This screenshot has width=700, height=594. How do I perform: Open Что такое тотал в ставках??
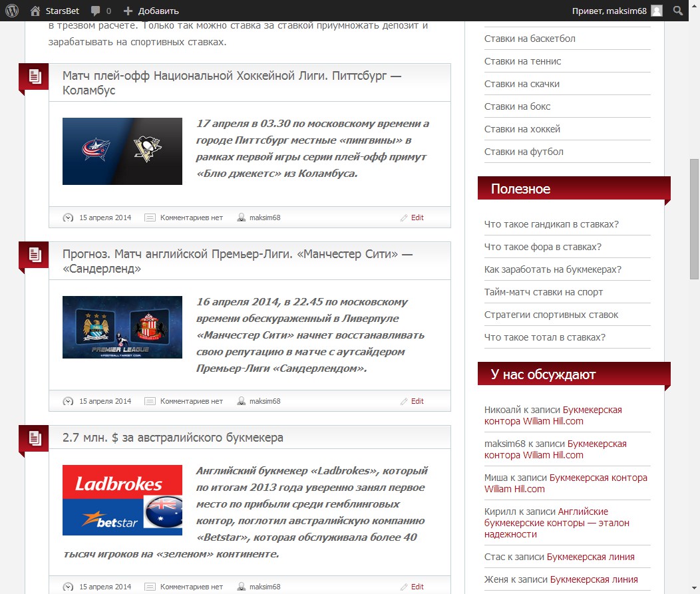click(x=545, y=337)
